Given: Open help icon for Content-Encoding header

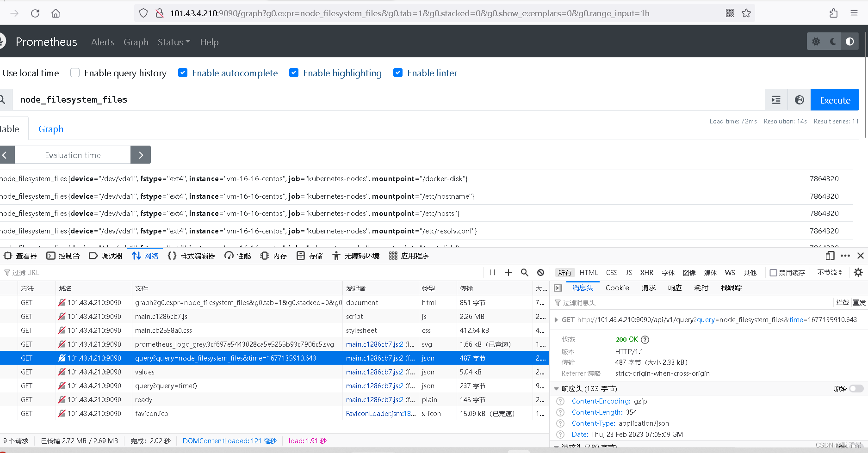Looking at the screenshot, I should coord(560,401).
